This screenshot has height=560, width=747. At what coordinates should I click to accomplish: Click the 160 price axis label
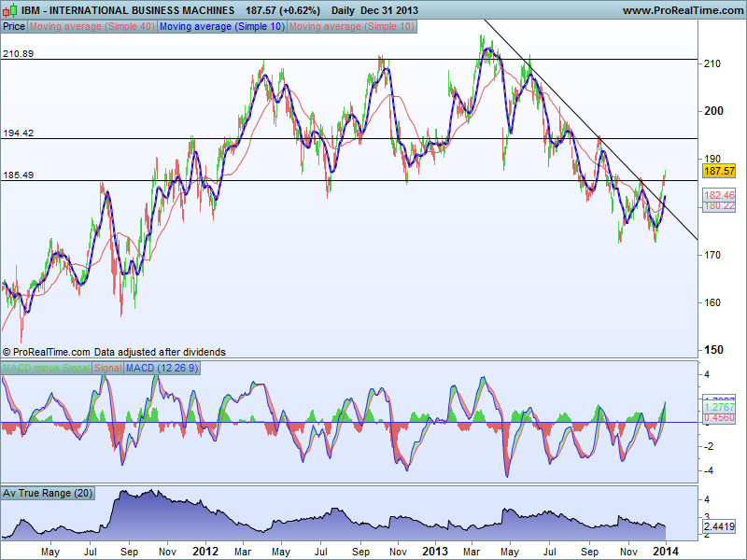point(712,302)
